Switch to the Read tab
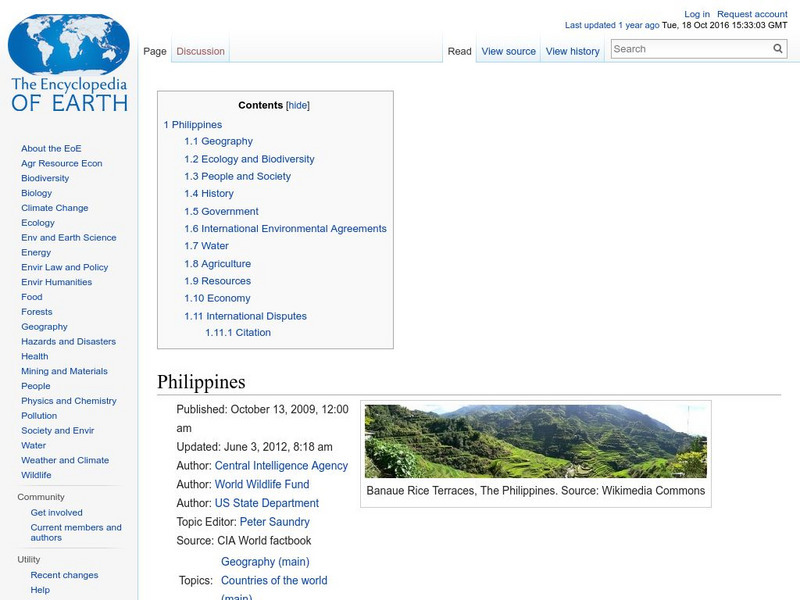800x600 pixels. 459,51
